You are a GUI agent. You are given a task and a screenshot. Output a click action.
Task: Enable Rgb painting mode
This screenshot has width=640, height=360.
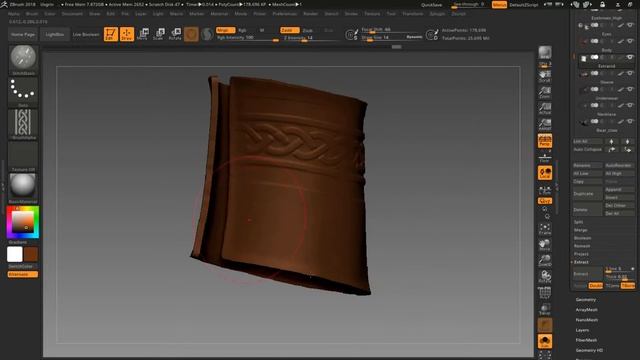pyautogui.click(x=242, y=30)
